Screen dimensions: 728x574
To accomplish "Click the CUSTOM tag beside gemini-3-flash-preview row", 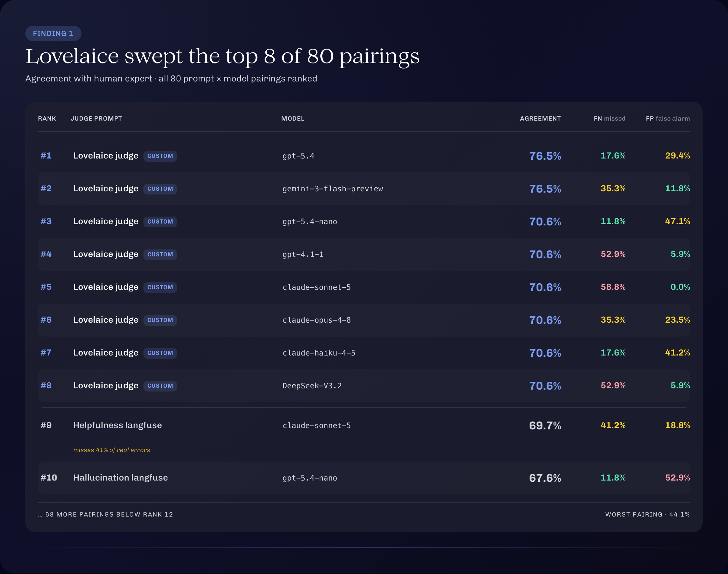I will pos(160,189).
